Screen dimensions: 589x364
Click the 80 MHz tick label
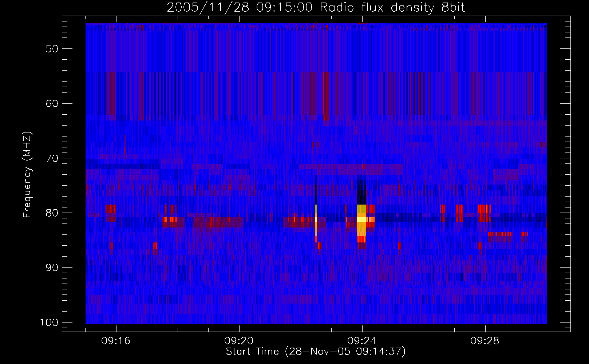[x=52, y=213]
